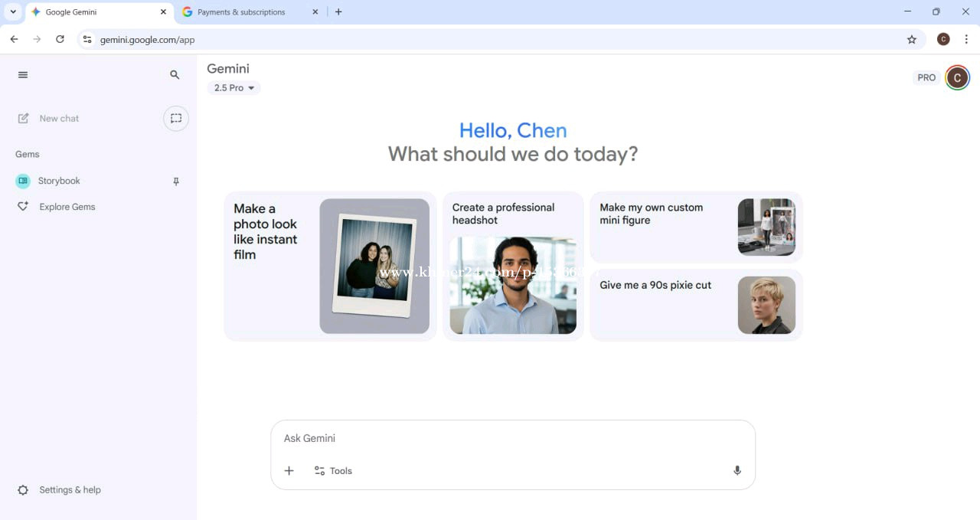This screenshot has height=520, width=980.
Task: Expand the 2.5 Pro model selector
Action: (x=234, y=88)
